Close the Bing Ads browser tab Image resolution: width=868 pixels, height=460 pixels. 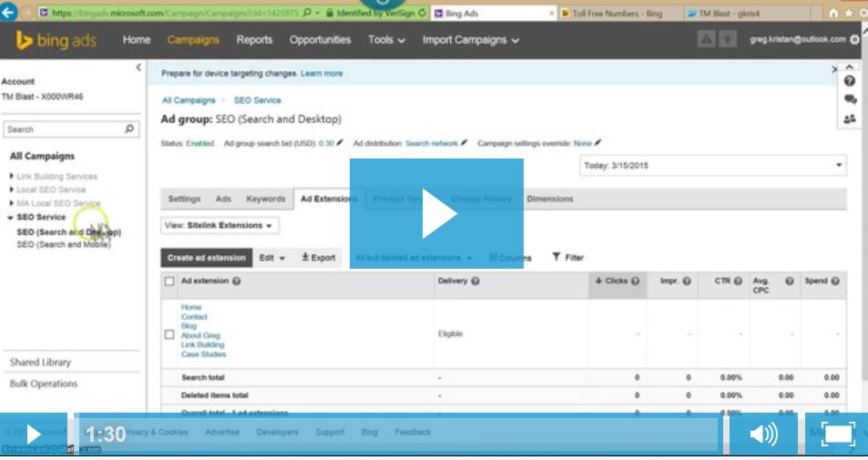click(551, 13)
